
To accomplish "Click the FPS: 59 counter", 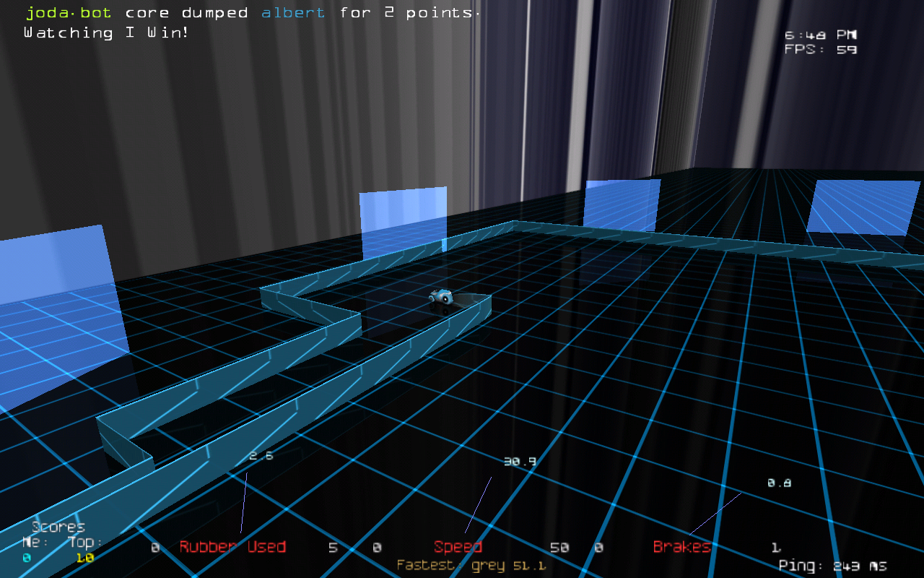I will point(820,50).
